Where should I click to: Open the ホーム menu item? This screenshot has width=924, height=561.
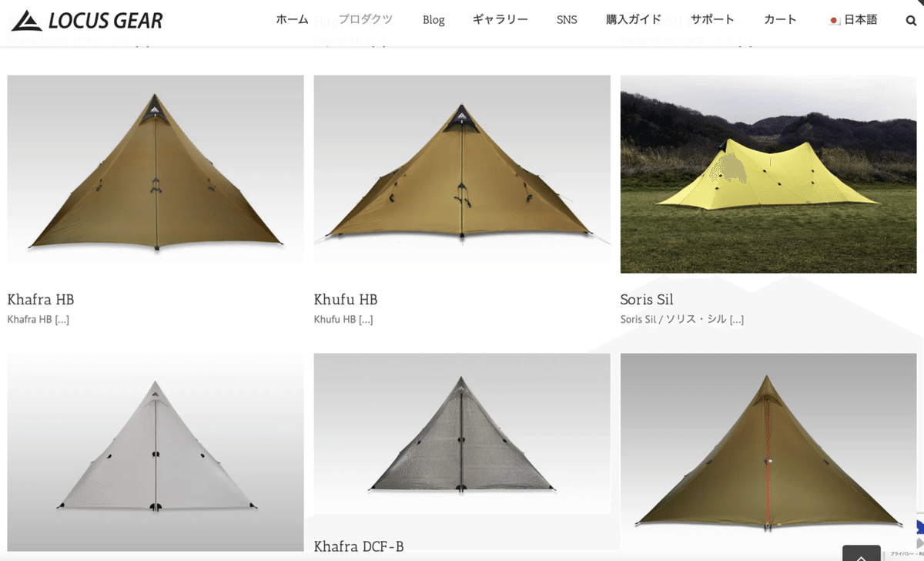click(292, 20)
